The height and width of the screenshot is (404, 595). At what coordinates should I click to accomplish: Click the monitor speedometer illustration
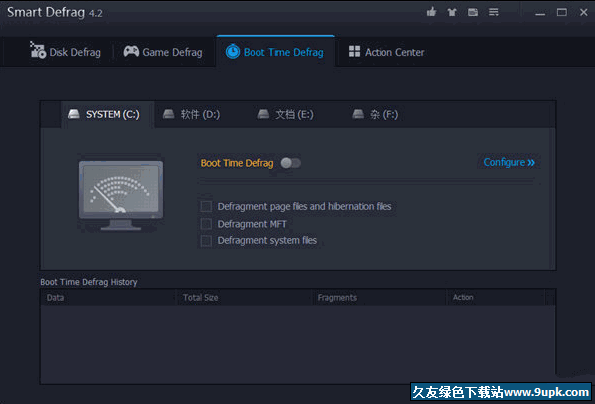pyautogui.click(x=121, y=195)
